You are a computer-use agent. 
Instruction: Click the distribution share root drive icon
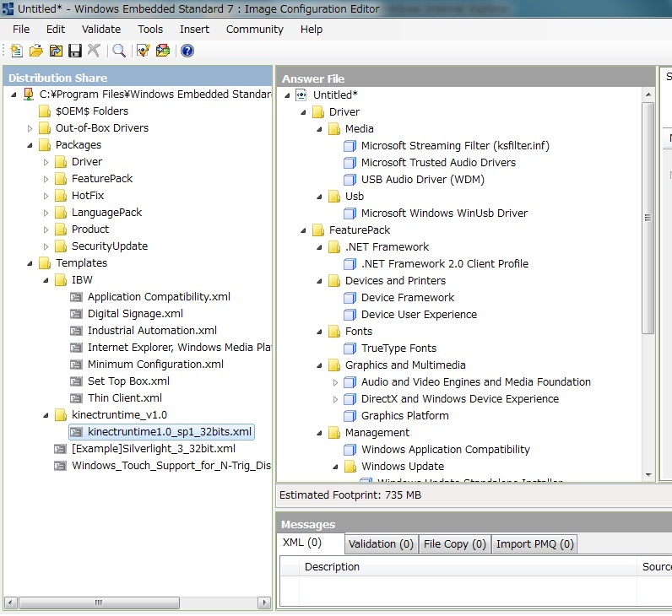click(x=29, y=95)
